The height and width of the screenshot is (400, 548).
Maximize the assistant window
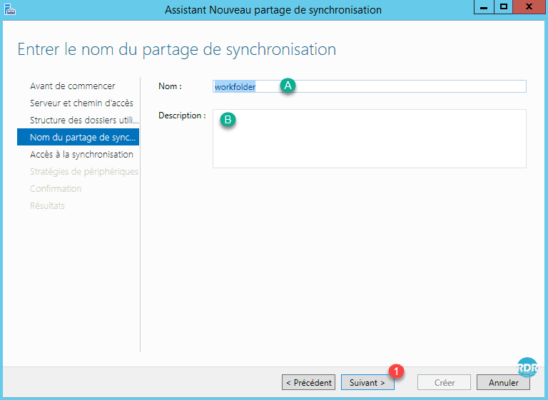pos(503,7)
